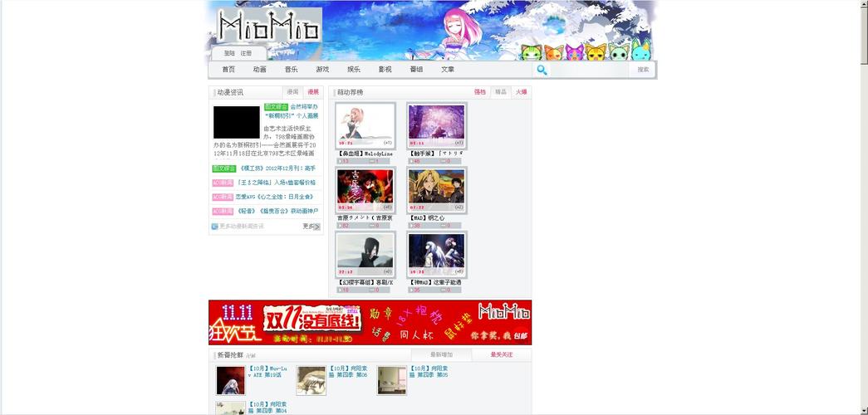Image resolution: width=868 pixels, height=415 pixels.
Task: Click the 【MAD】钢之心 title link
Action: pyautogui.click(x=427, y=218)
